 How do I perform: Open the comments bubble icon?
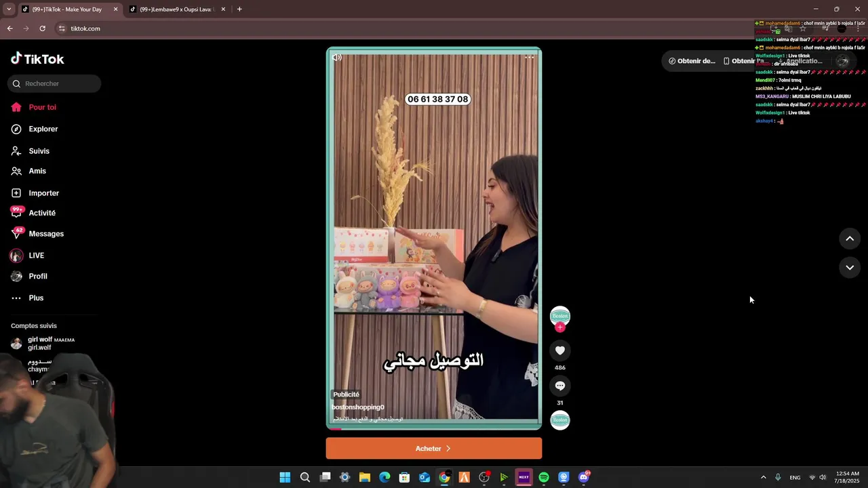tap(560, 386)
